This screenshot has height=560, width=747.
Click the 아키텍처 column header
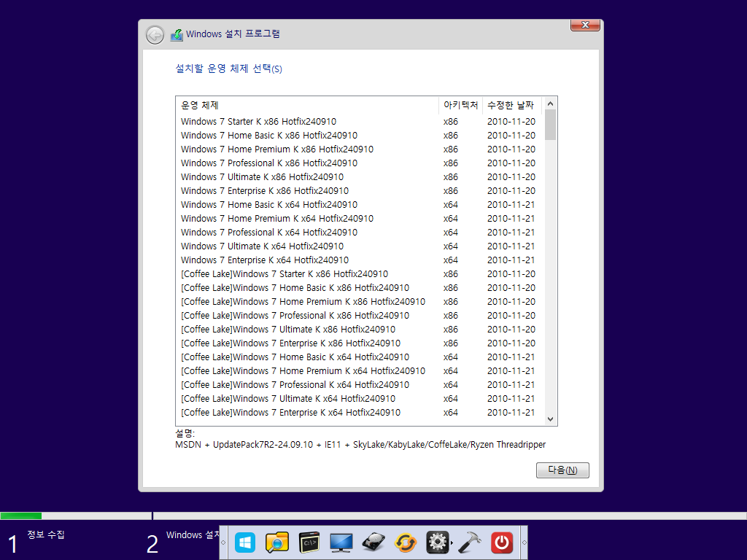(x=460, y=105)
